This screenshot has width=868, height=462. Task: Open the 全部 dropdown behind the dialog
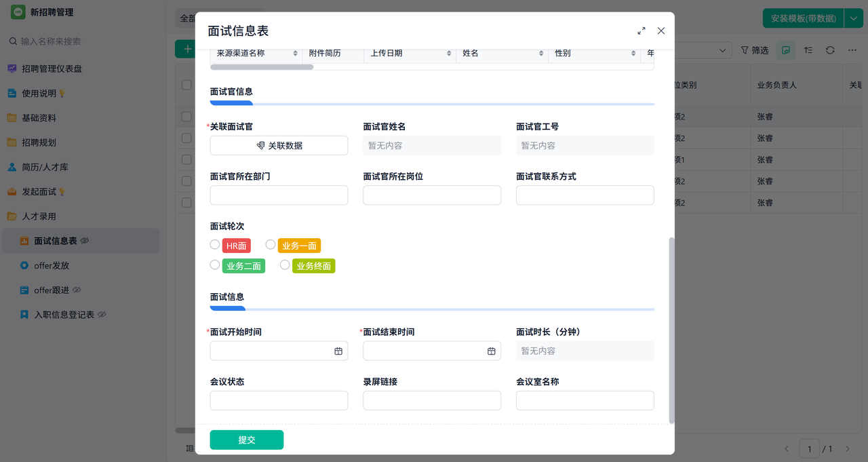(185, 18)
